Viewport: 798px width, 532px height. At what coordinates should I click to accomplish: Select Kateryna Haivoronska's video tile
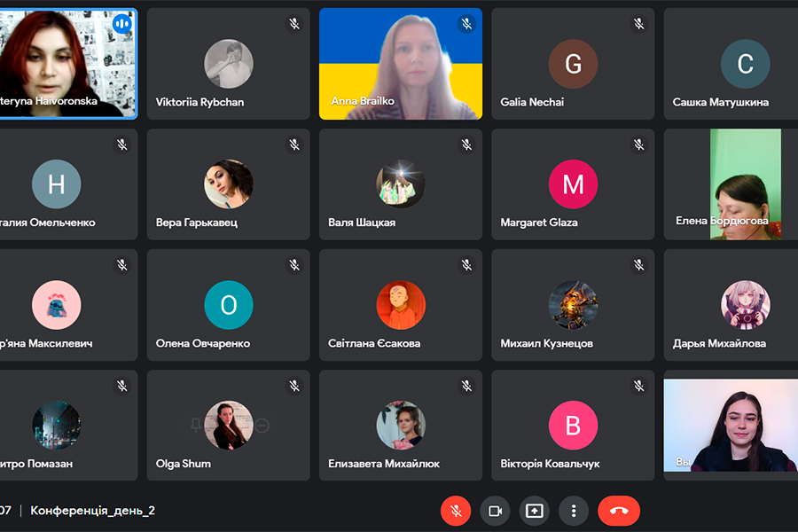(x=68, y=64)
